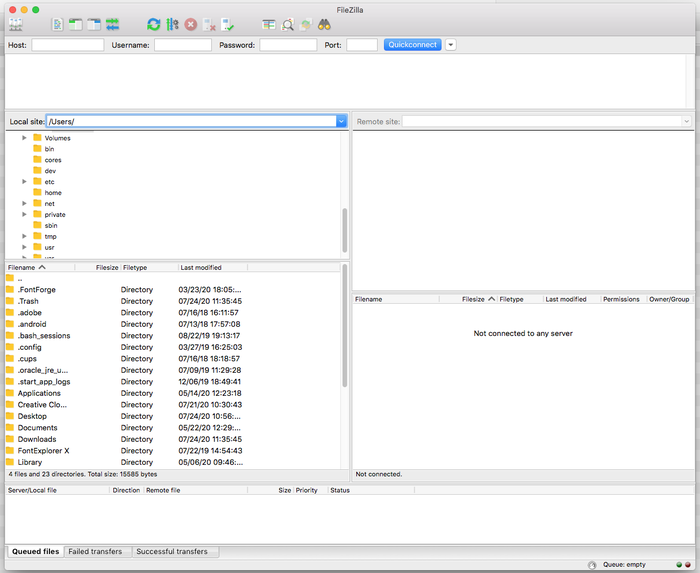Open Local site path dropdown
Image resolution: width=700 pixels, height=573 pixels.
point(341,121)
